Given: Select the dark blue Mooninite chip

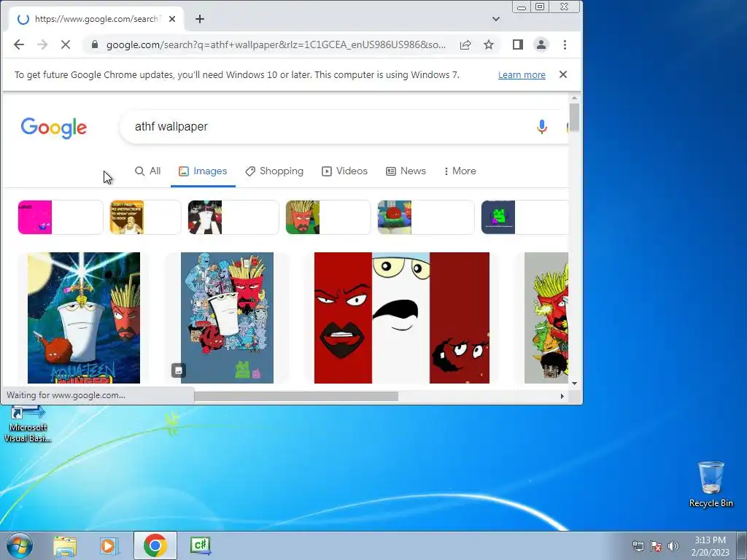Looking at the screenshot, I should pos(525,217).
